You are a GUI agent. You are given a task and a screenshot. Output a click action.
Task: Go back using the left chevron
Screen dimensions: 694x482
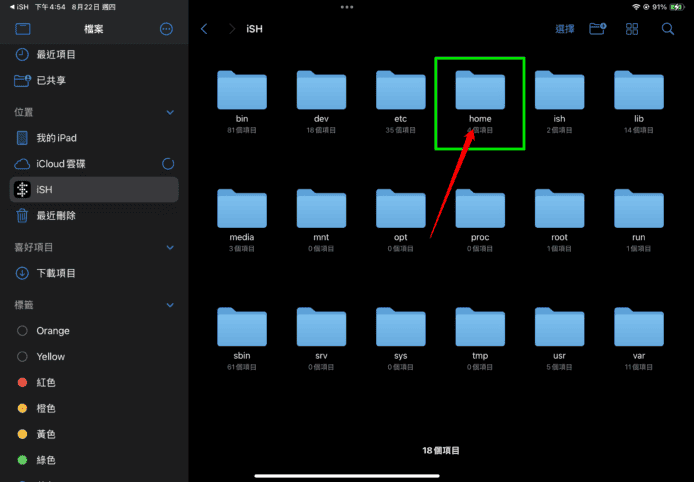tap(205, 29)
